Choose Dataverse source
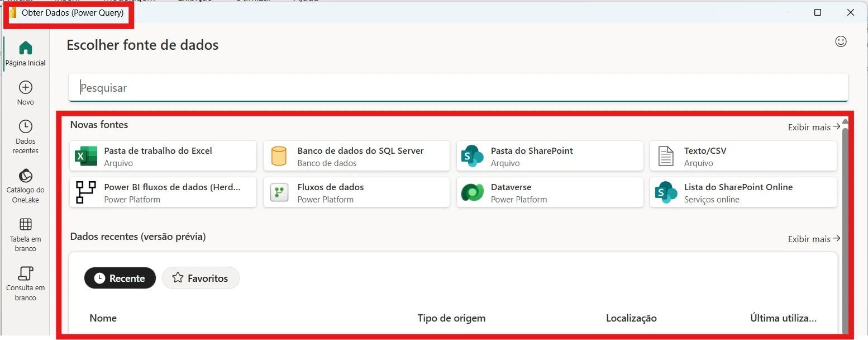The image size is (868, 340). coord(550,192)
